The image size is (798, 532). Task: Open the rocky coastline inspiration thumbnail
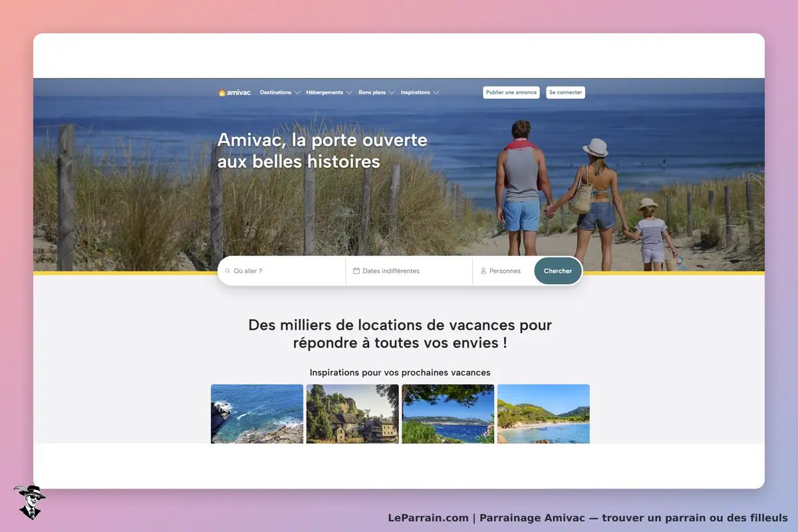[257, 414]
